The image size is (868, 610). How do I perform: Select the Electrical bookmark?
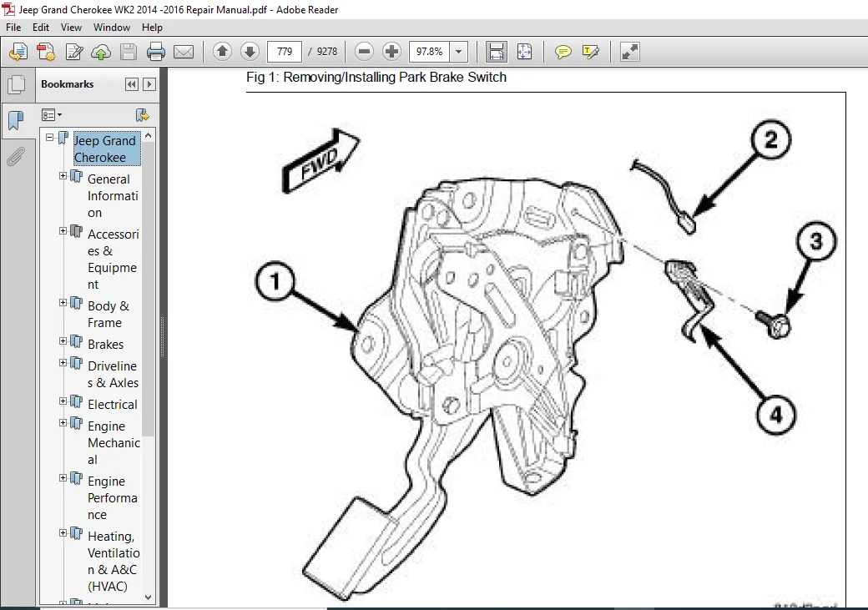[x=113, y=404]
